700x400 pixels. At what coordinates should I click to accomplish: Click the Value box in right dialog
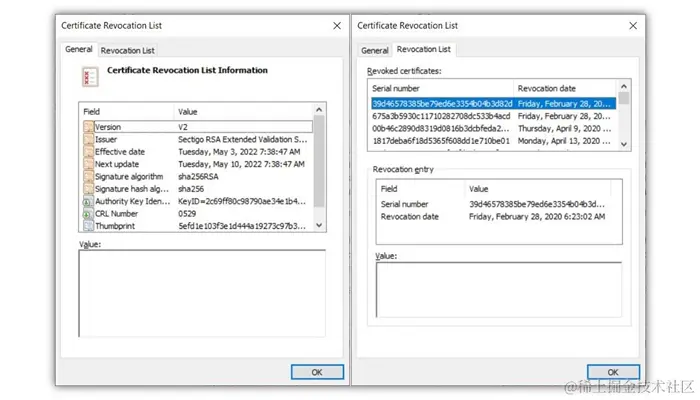pyautogui.click(x=499, y=289)
